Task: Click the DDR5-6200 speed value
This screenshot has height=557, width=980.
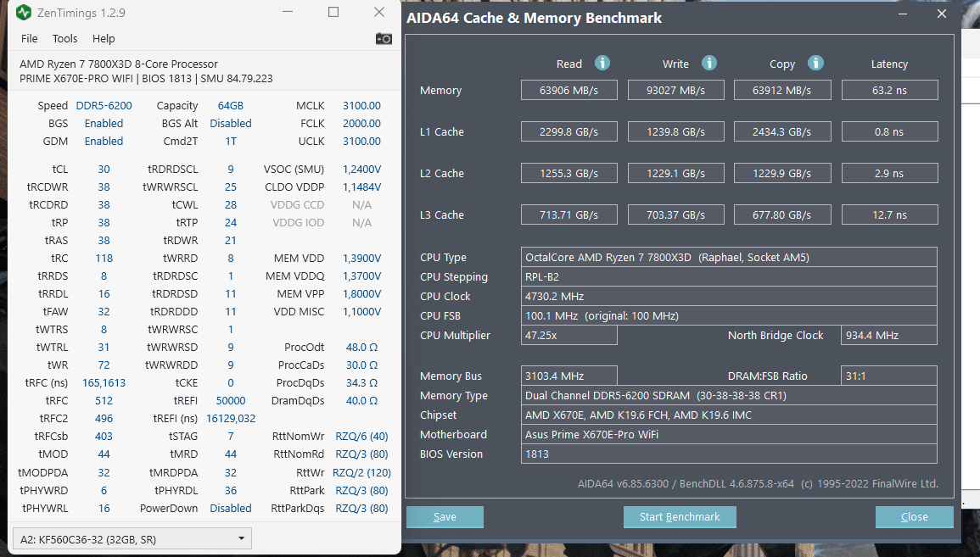Action: pyautogui.click(x=104, y=105)
